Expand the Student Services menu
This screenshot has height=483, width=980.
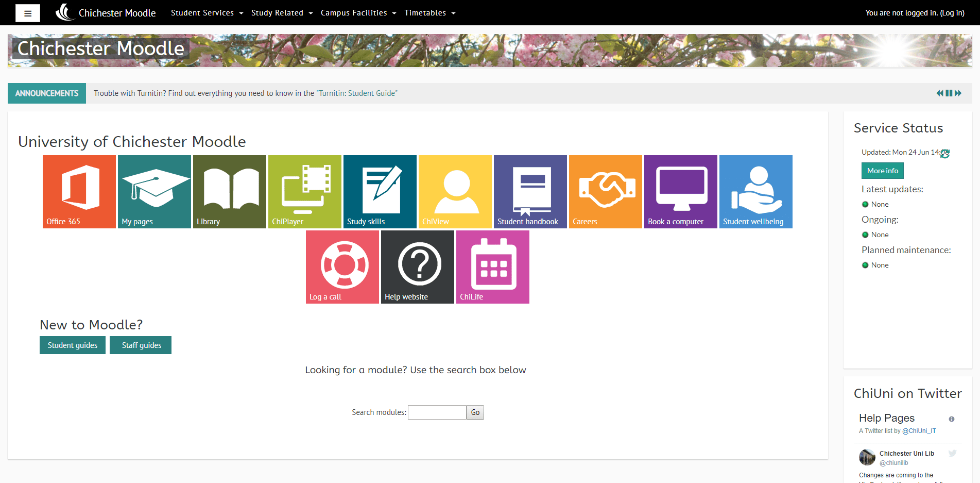coord(207,13)
